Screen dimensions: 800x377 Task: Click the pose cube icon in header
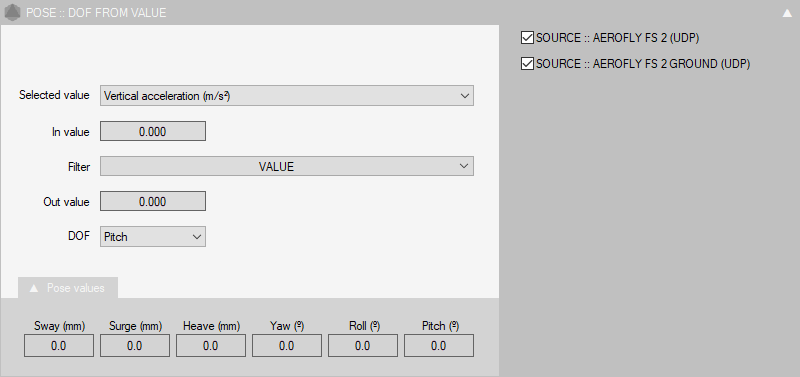pyautogui.click(x=12, y=12)
